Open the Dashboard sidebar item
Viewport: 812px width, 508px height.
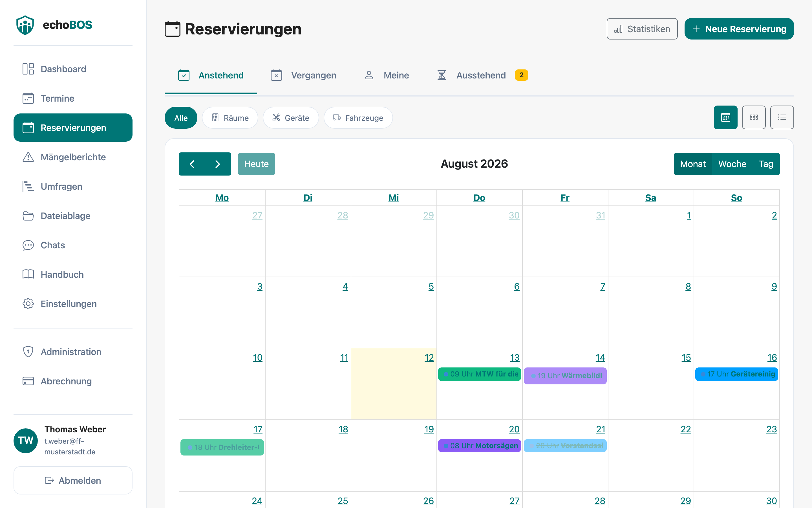click(x=73, y=69)
